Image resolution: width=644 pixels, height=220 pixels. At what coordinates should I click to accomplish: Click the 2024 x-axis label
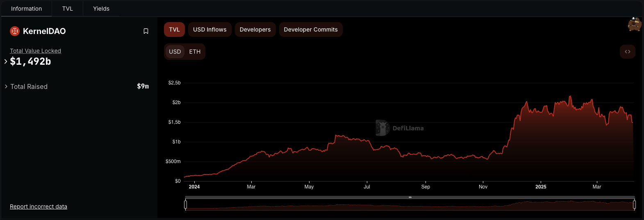pos(194,187)
